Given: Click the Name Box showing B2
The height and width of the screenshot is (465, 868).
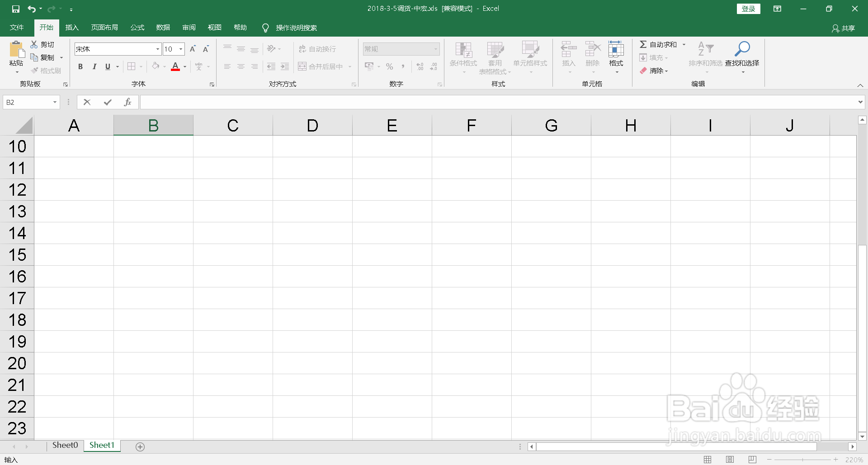Looking at the screenshot, I should (x=31, y=102).
